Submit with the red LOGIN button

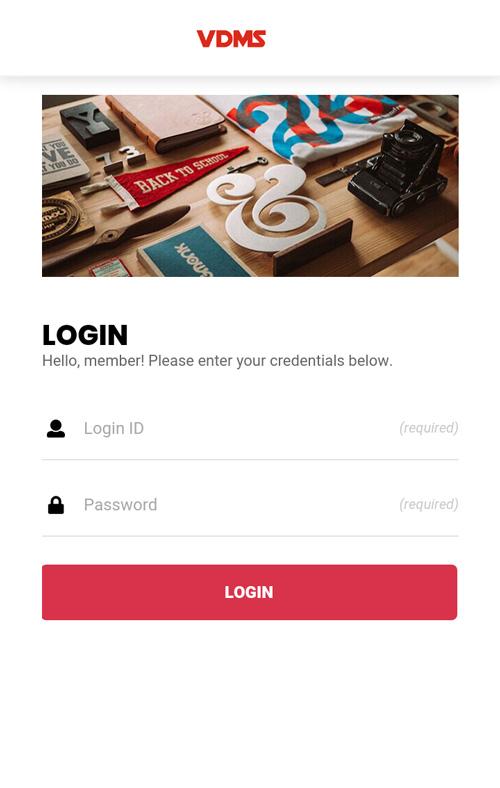tap(250, 592)
